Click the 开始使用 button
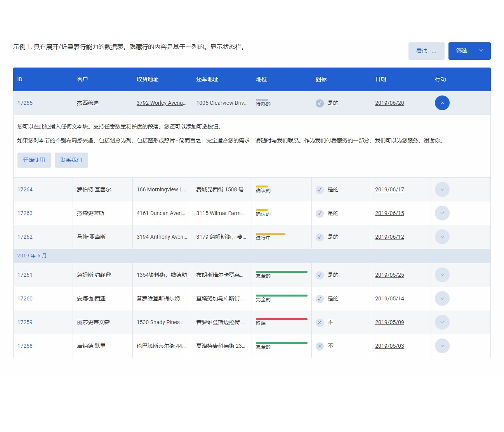 pyautogui.click(x=34, y=160)
